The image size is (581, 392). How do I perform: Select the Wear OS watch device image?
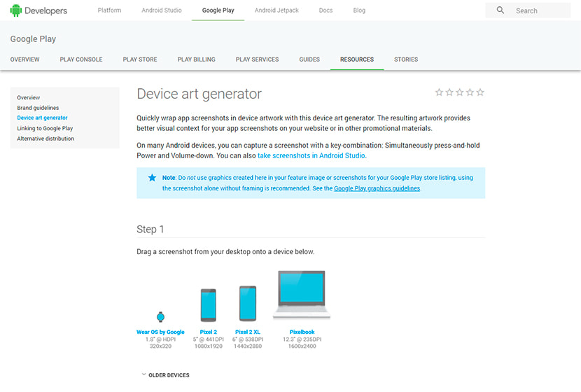[x=160, y=317]
